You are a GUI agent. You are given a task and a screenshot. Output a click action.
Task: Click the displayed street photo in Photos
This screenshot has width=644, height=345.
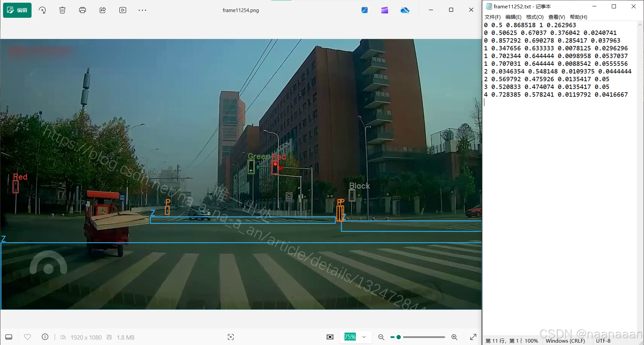pyautogui.click(x=241, y=174)
